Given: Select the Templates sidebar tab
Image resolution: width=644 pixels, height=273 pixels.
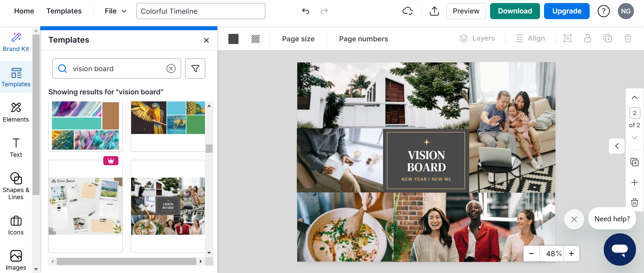Looking at the screenshot, I should pos(16,78).
